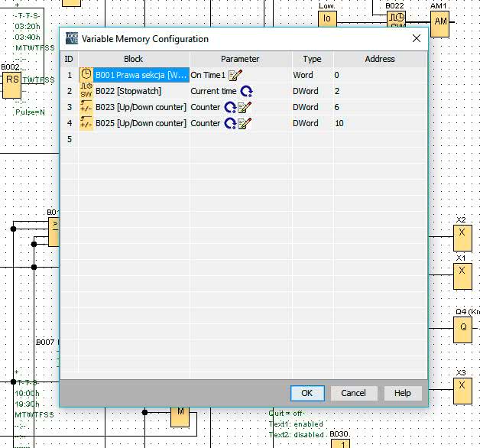Close the Variable Memory Configuration window
Image resolution: width=480 pixels, height=448 pixels.
417,38
